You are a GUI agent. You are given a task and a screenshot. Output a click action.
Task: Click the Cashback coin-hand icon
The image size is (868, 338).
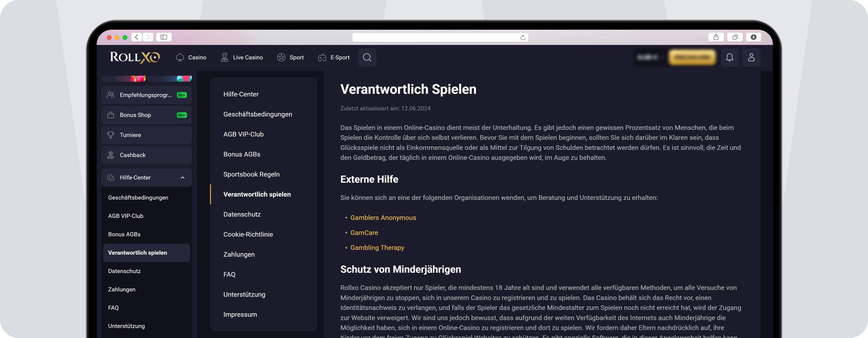click(111, 155)
